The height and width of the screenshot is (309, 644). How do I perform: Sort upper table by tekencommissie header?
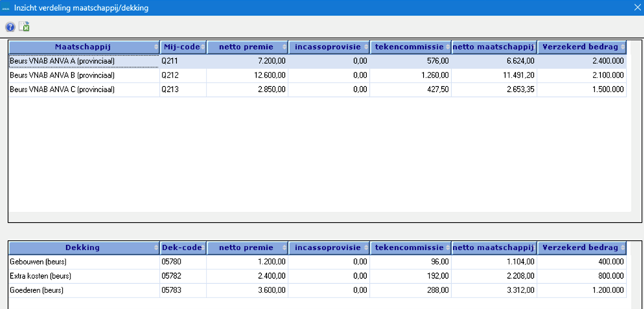(411, 47)
